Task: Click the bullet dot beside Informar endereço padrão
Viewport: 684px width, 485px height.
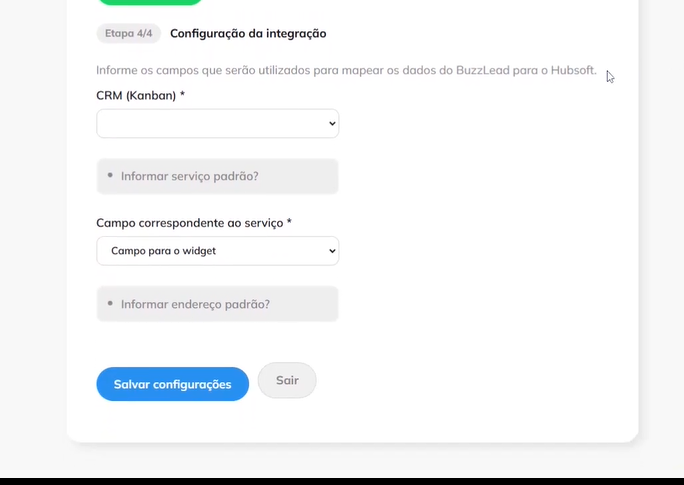Action: click(x=110, y=303)
